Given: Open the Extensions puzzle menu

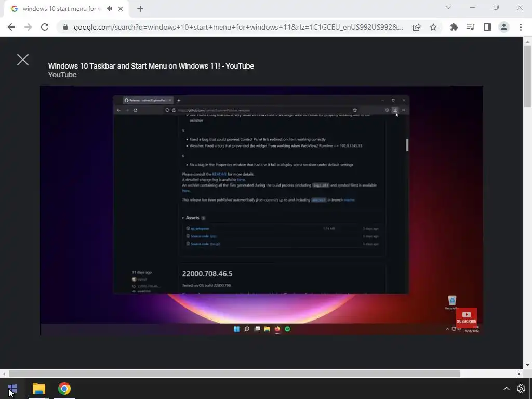Looking at the screenshot, I should tap(454, 27).
